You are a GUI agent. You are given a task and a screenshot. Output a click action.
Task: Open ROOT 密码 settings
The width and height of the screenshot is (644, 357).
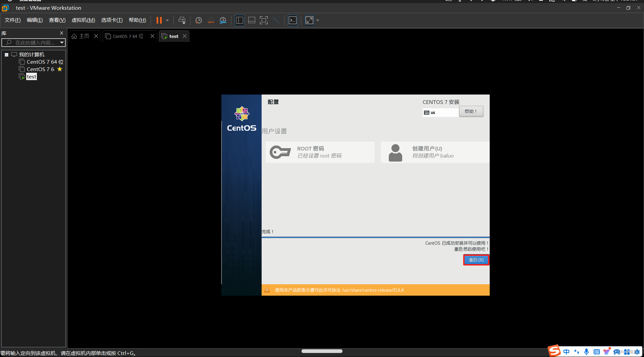[x=320, y=152]
